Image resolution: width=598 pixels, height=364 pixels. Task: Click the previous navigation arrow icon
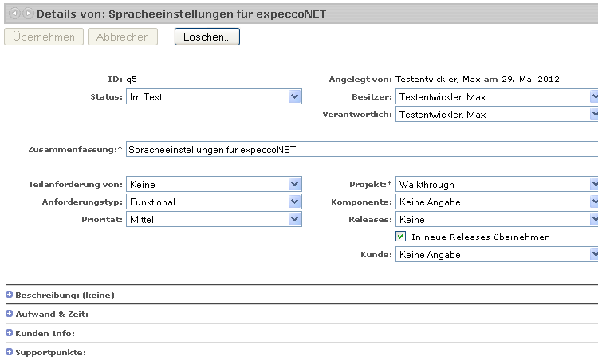click(x=14, y=14)
